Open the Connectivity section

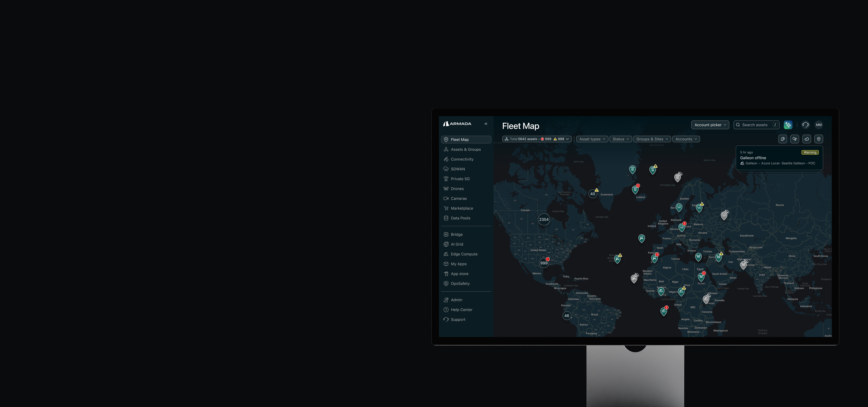point(466,159)
